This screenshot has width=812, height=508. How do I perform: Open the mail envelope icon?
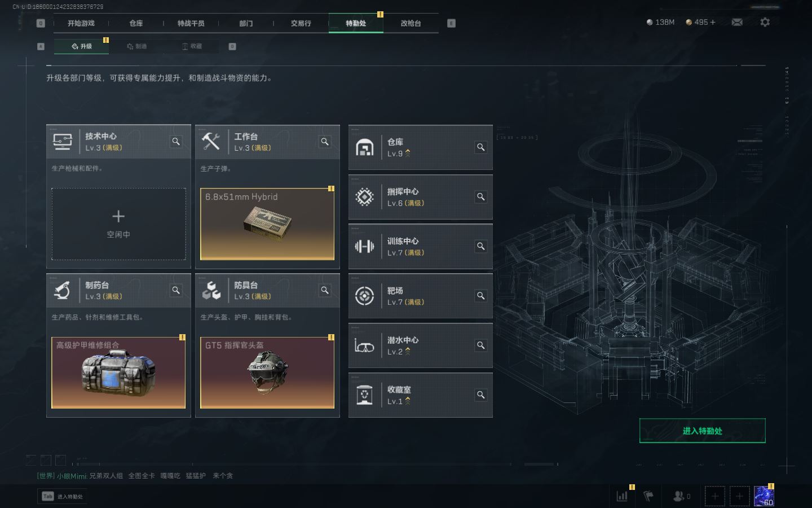point(737,22)
